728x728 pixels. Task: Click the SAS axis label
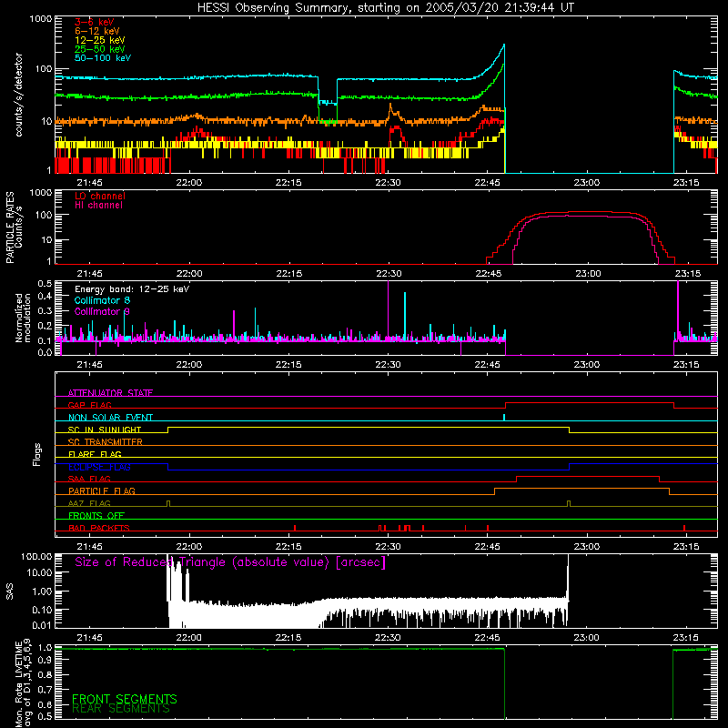[x=10, y=591]
